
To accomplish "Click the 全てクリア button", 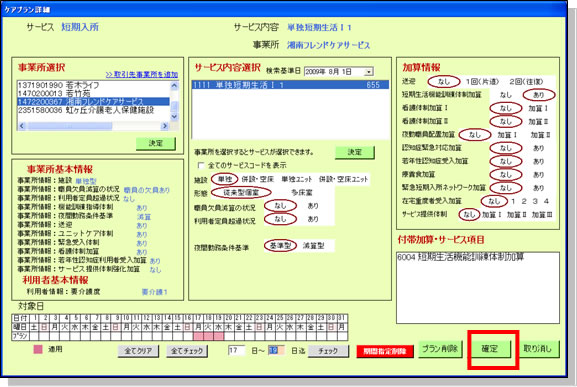I will tap(138, 351).
